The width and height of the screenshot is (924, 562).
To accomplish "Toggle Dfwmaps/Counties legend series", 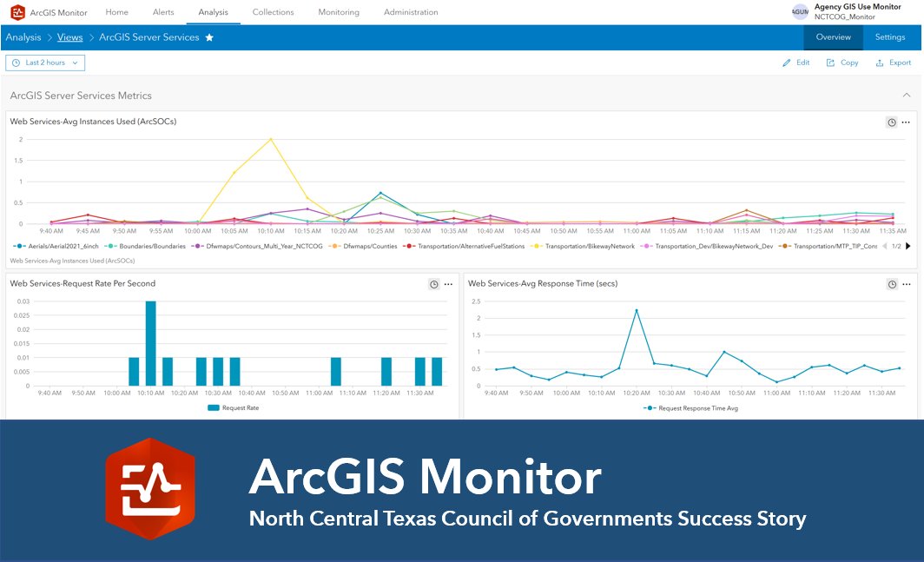I will tap(363, 246).
